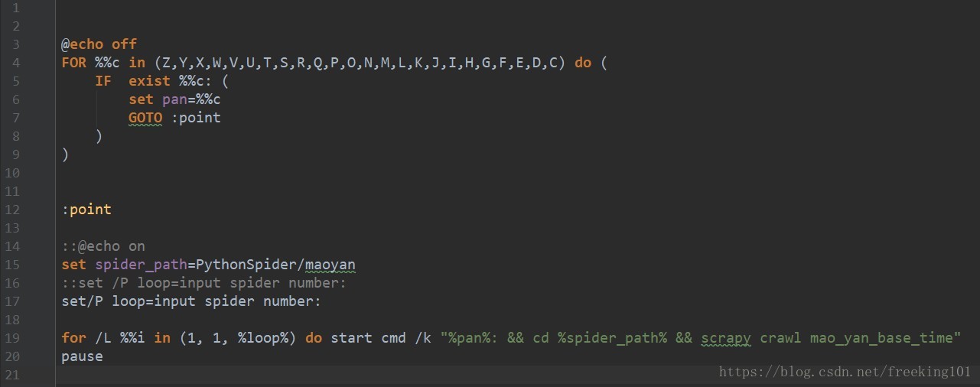Click the 'set/P loop=input spider number:' line

pyautogui.click(x=191, y=301)
